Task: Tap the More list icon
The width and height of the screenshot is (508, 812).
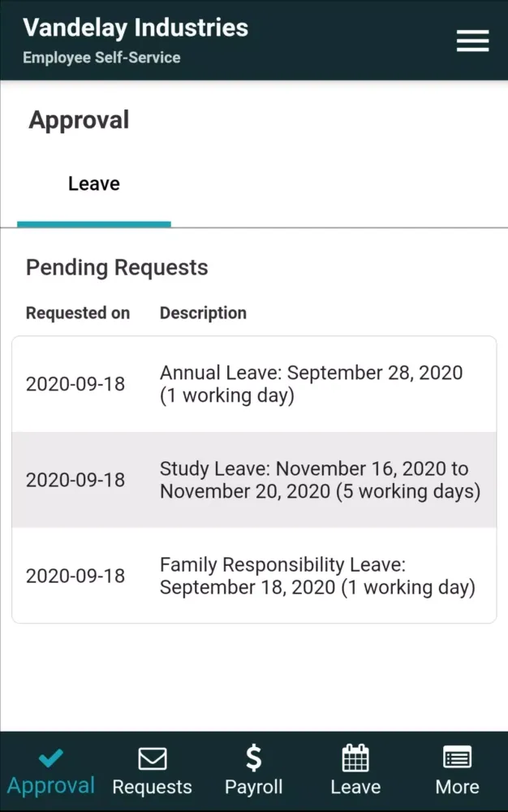Action: (457, 758)
